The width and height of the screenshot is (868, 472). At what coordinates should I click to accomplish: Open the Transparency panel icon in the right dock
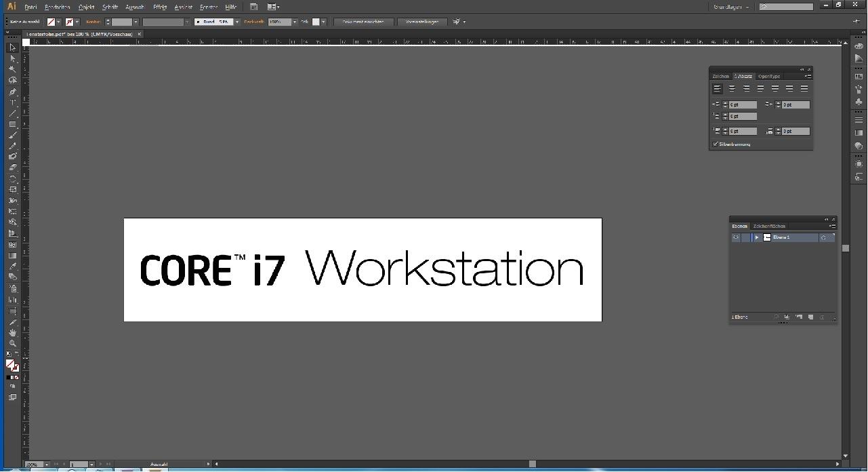coord(859,146)
